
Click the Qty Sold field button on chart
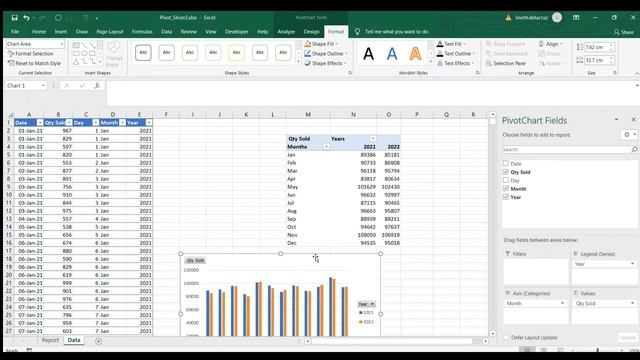click(195, 260)
